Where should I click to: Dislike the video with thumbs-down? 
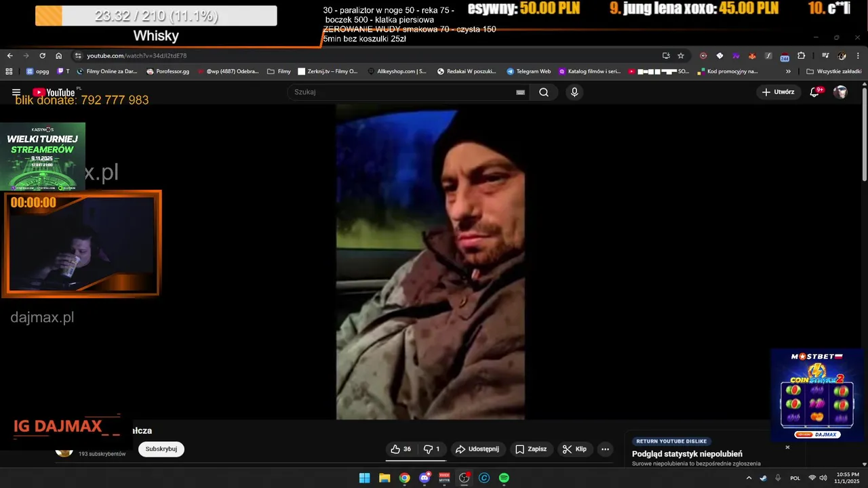432,449
